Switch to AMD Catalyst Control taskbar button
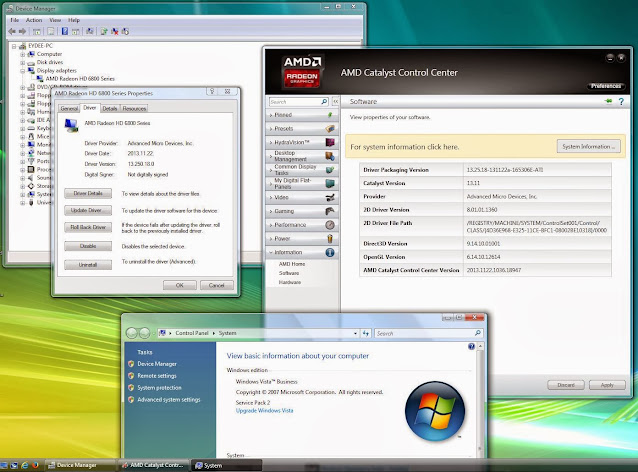The height and width of the screenshot is (472, 638). pyautogui.click(x=153, y=465)
